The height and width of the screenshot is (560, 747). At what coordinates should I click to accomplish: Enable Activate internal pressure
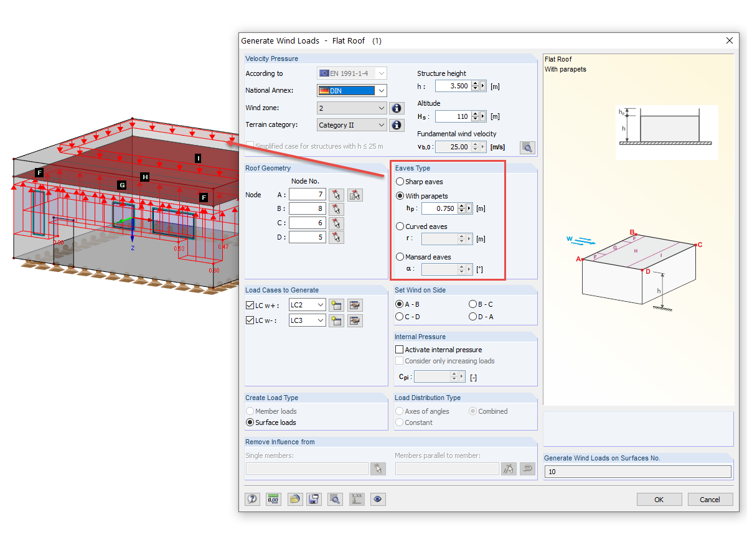398,349
